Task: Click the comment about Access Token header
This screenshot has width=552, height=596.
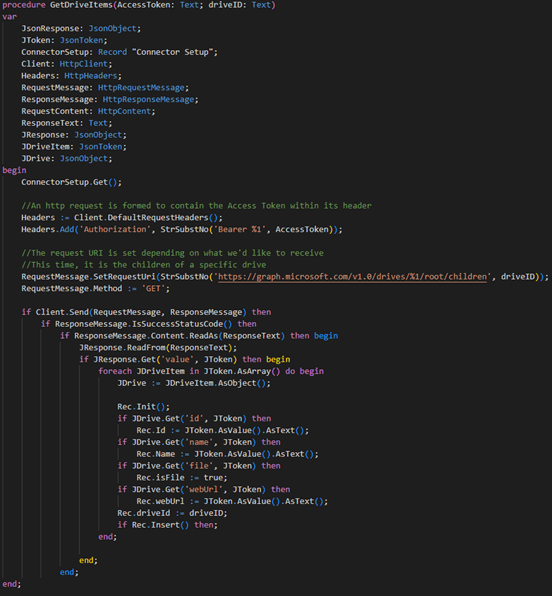Action: click(x=196, y=206)
